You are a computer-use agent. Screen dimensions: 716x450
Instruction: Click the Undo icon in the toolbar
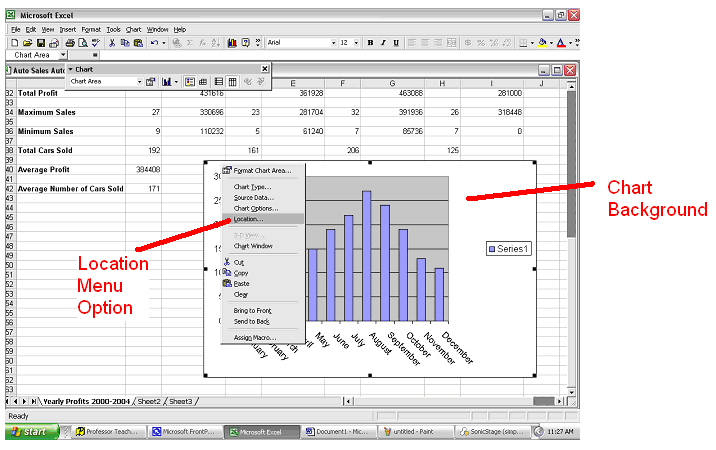(x=154, y=43)
